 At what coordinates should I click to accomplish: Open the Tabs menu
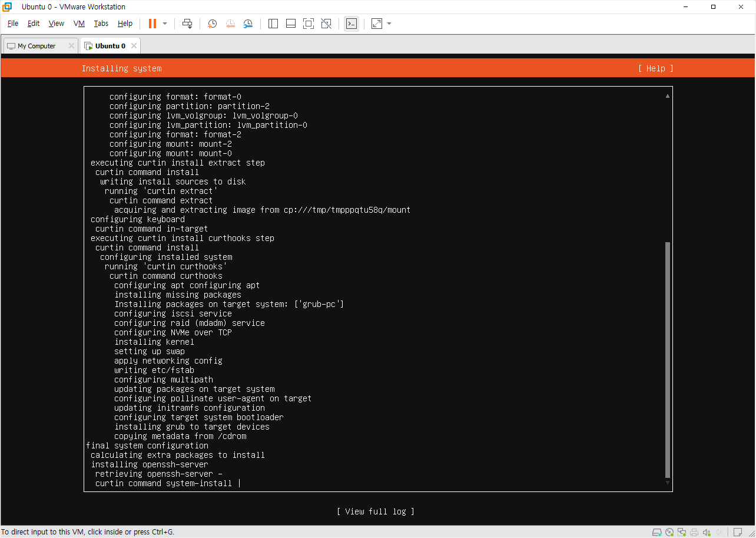[x=101, y=24]
